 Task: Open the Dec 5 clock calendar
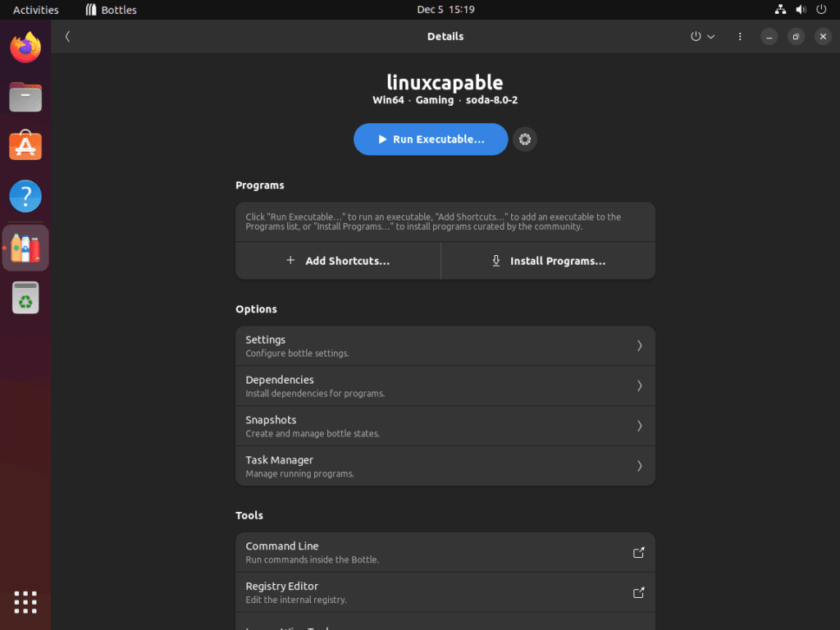coord(445,9)
